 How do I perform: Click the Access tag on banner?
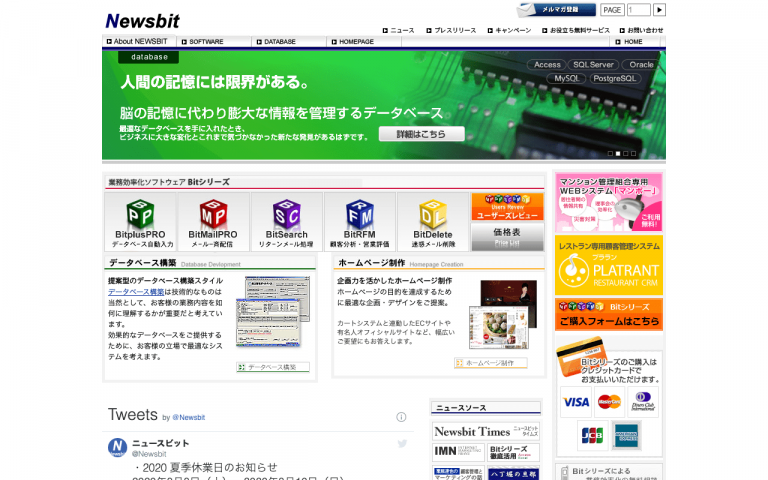point(547,65)
